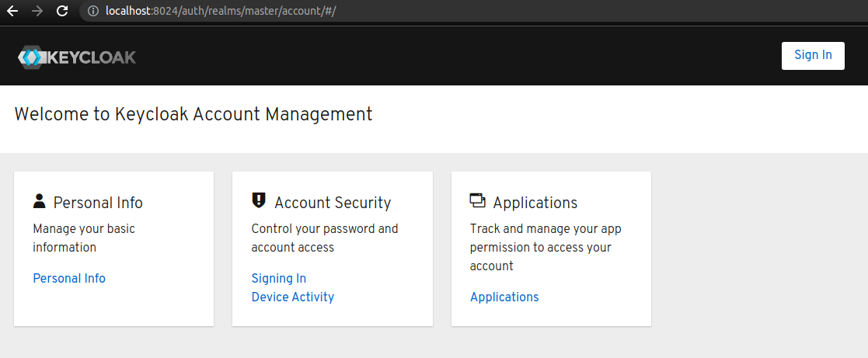This screenshot has height=358, width=868.
Task: Click 'Manage your basic information' text
Action: 84,238
